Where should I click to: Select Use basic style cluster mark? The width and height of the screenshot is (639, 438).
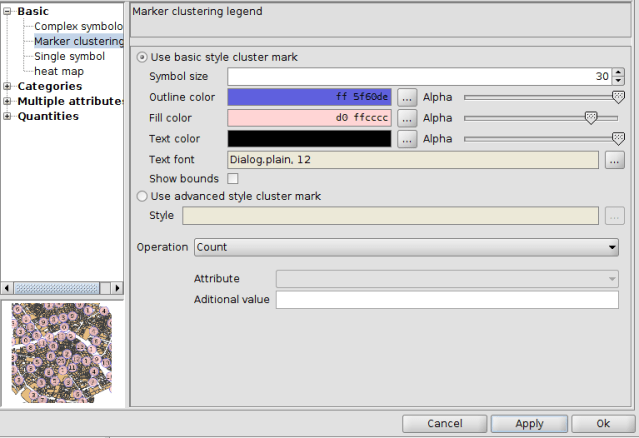pyautogui.click(x=142, y=57)
